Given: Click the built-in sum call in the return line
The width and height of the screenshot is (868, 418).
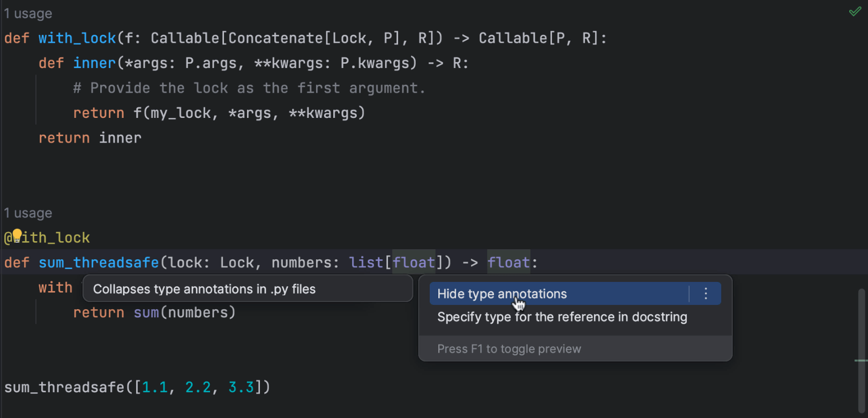Looking at the screenshot, I should coord(146,312).
